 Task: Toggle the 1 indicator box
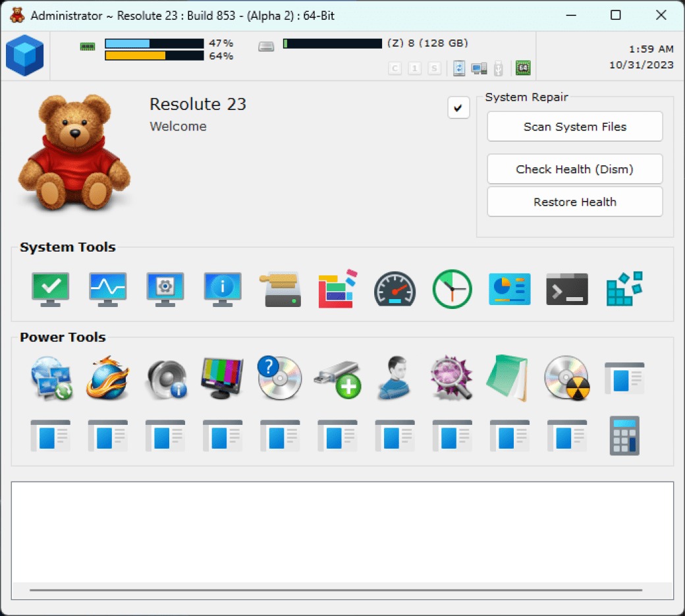pyautogui.click(x=414, y=68)
